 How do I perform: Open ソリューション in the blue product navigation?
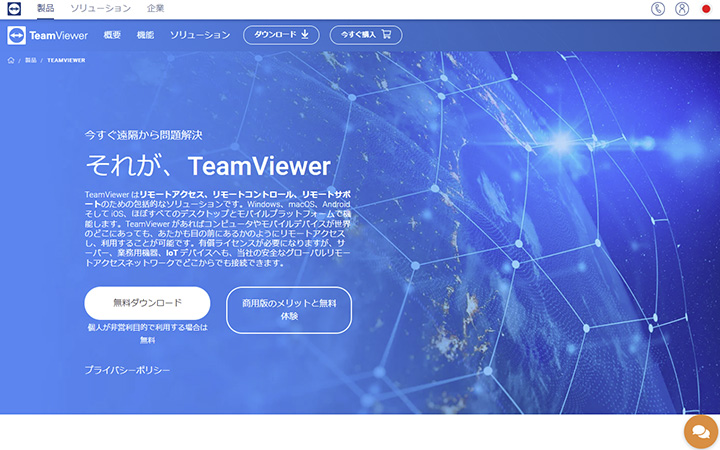200,35
